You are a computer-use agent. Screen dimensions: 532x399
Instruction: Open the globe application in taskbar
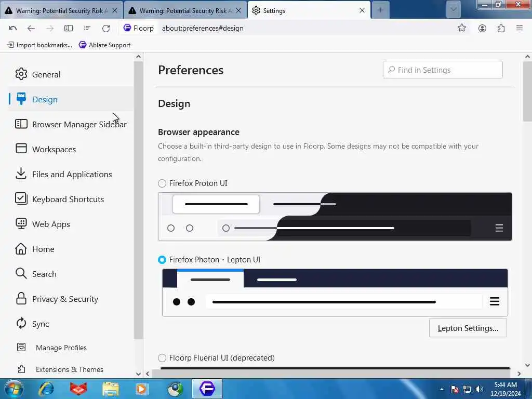click(x=175, y=389)
